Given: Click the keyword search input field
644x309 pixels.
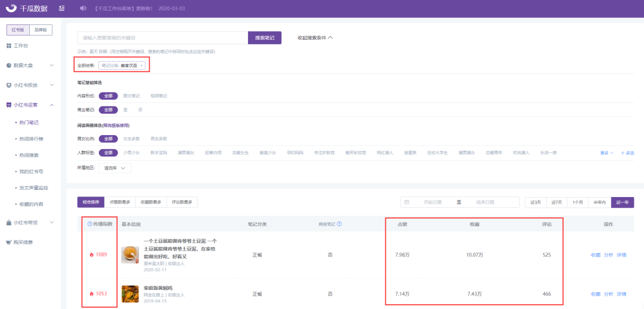Looking at the screenshot, I should click(162, 38).
